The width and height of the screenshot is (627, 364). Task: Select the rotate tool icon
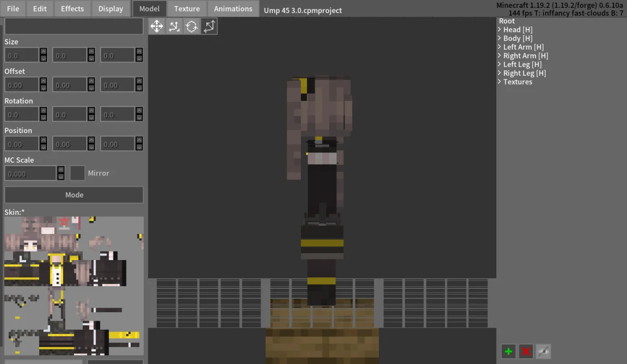pyautogui.click(x=192, y=26)
